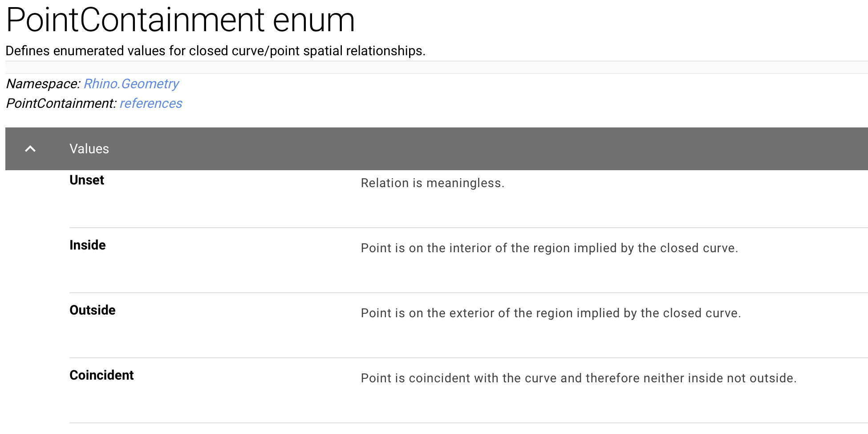
Task: Click the Coincident value description text
Action: [579, 378]
